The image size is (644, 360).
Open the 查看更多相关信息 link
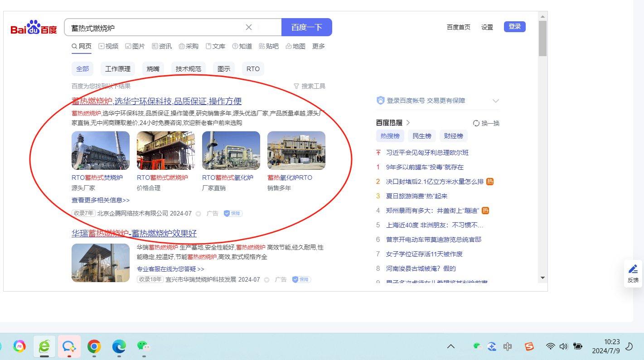101,200
